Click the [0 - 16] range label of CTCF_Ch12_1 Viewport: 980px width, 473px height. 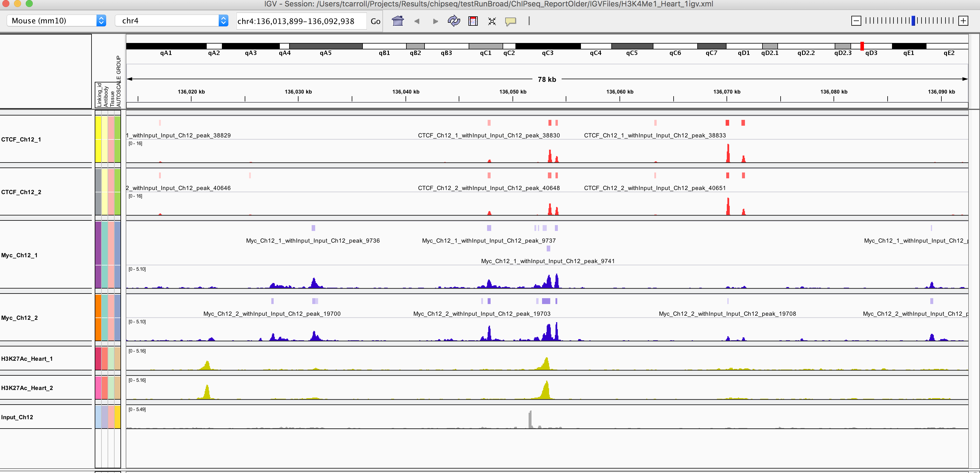point(135,144)
